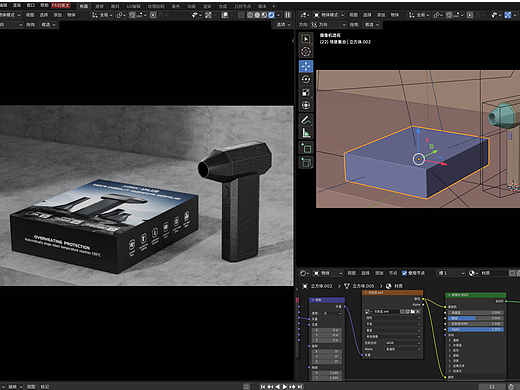Open the 方向 dropdown in right viewport
Viewport: 520px width, 390px height.
[329, 25]
